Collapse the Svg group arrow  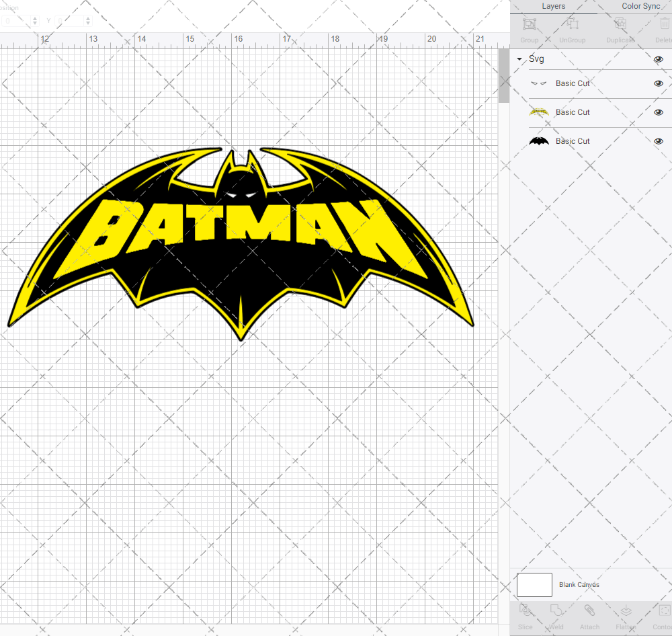(519, 59)
